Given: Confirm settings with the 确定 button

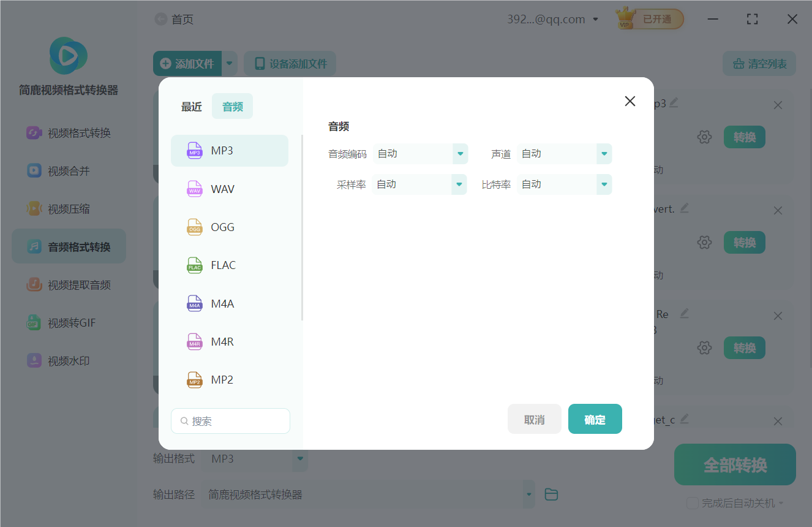Looking at the screenshot, I should point(595,419).
